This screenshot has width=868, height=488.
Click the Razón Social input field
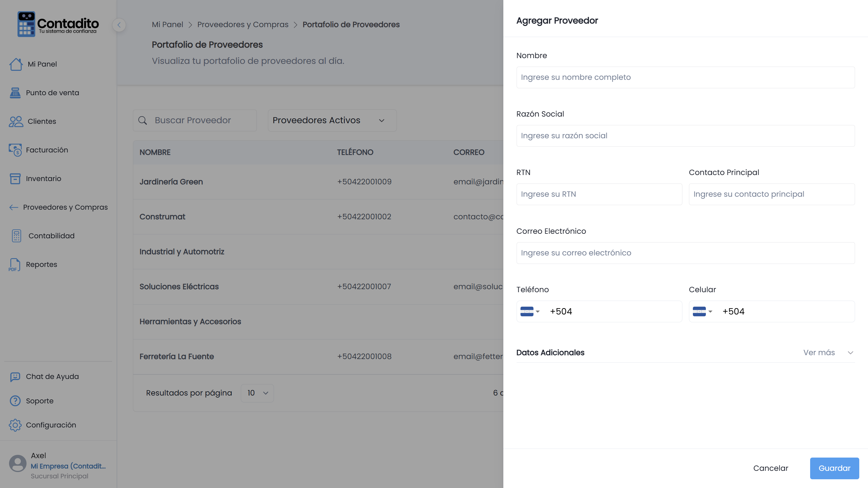(685, 136)
